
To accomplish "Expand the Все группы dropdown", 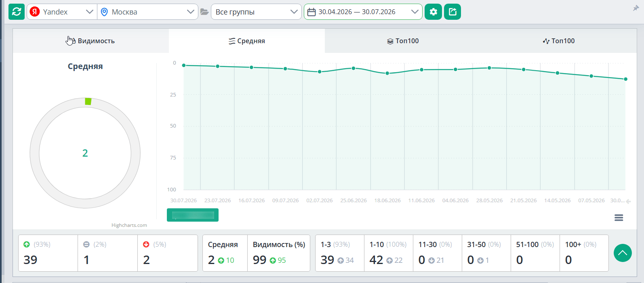I will point(256,12).
